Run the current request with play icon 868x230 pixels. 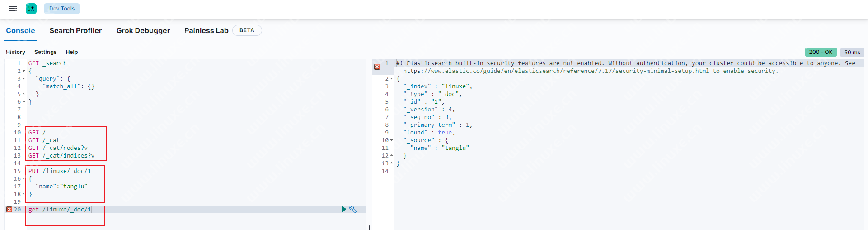(x=344, y=209)
